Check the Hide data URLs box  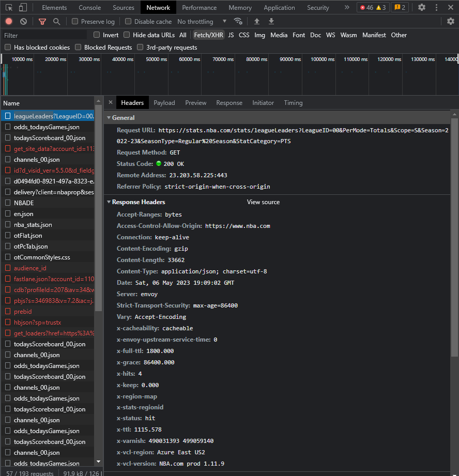tap(126, 35)
